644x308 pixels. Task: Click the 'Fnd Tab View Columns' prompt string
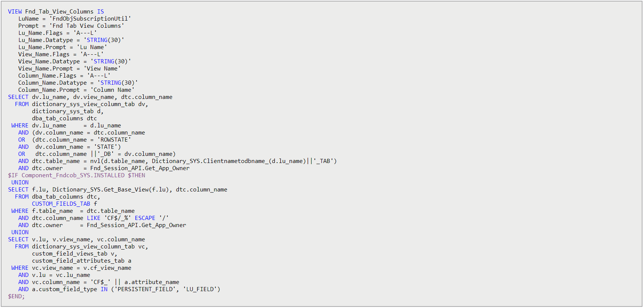click(87, 26)
